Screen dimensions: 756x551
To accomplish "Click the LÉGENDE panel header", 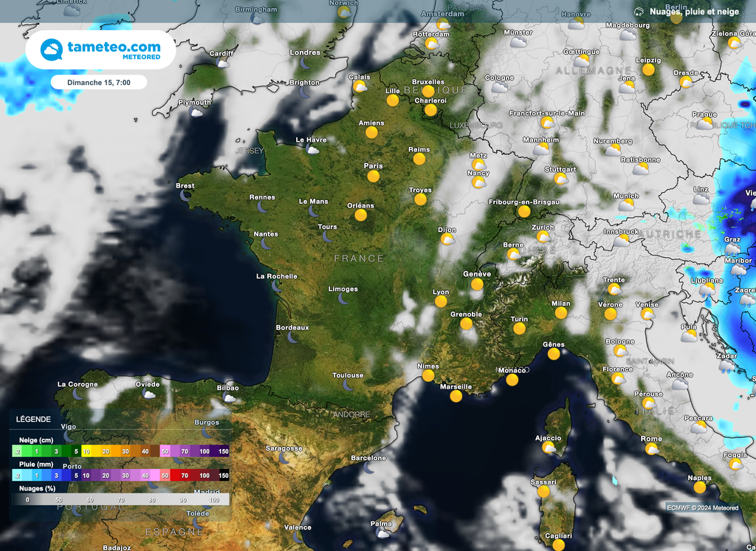I will 34,419.
